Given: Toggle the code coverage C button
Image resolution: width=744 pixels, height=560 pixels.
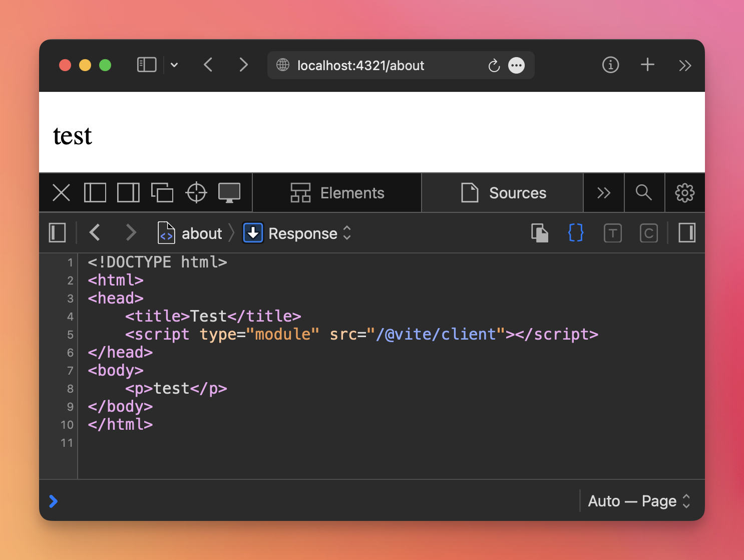Looking at the screenshot, I should tap(648, 233).
